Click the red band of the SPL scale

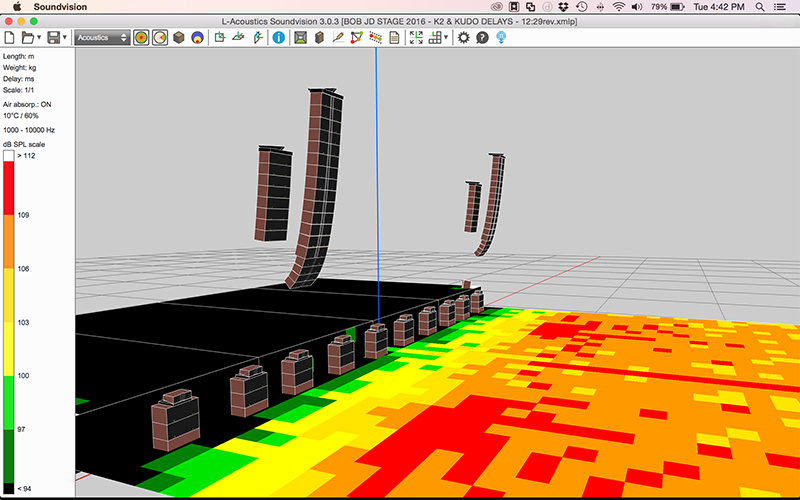pos(9,188)
